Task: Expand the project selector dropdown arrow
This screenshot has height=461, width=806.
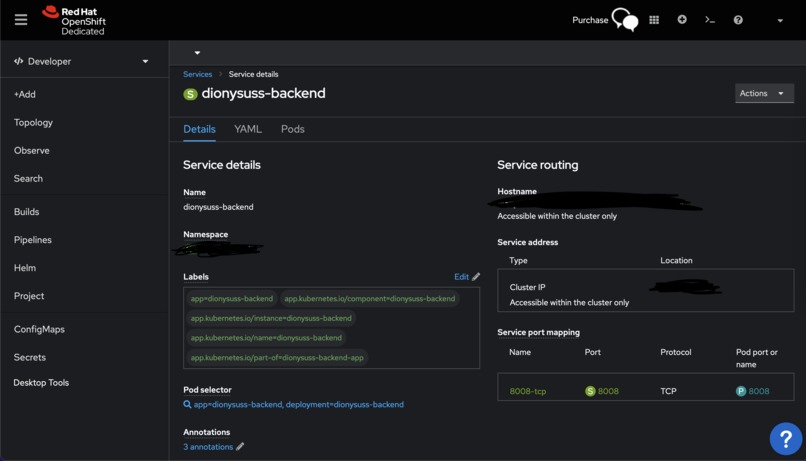Action: tap(197, 52)
